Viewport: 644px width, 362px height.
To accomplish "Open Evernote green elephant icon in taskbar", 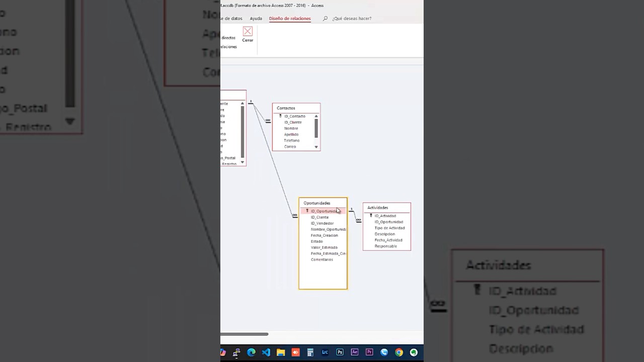I will pyautogui.click(x=414, y=352).
